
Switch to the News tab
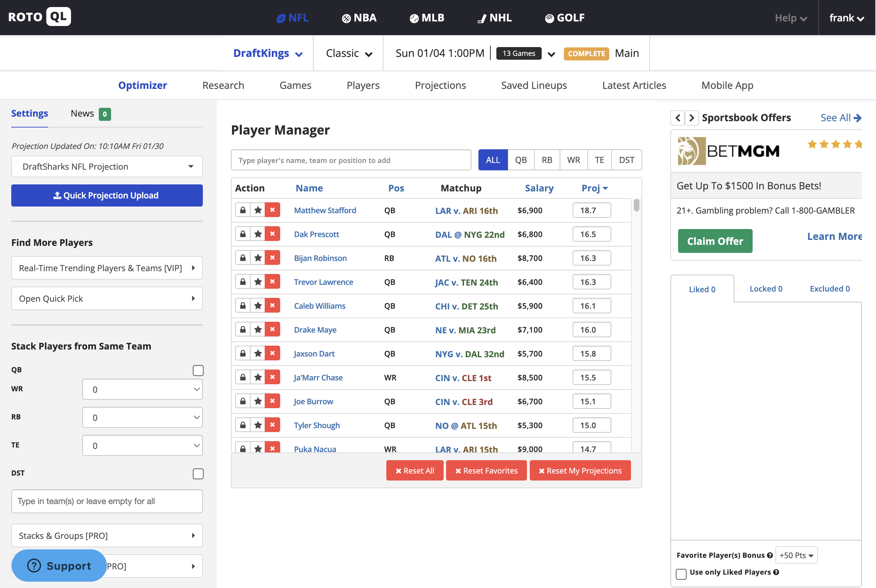tap(90, 113)
